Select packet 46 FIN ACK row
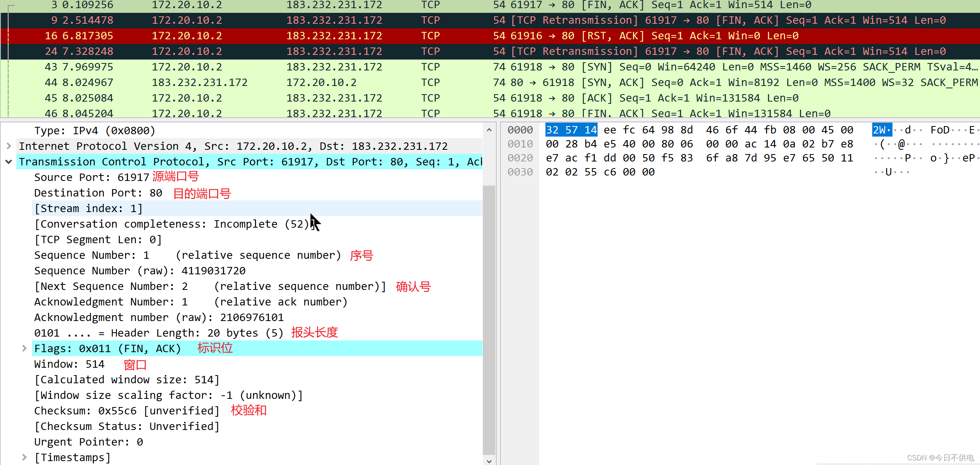 point(489,113)
